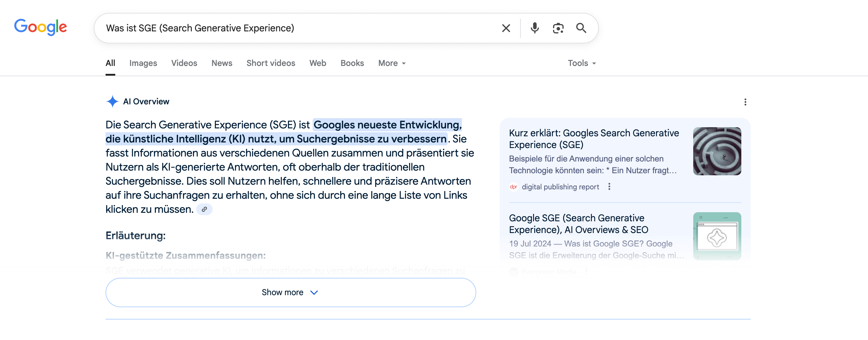
Task: Switch to the Web tab
Action: click(317, 63)
